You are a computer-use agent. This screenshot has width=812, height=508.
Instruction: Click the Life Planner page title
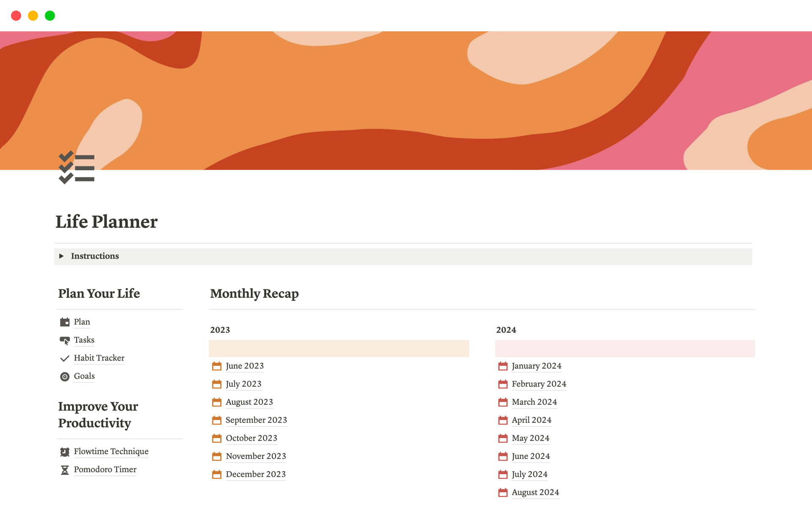(x=107, y=222)
